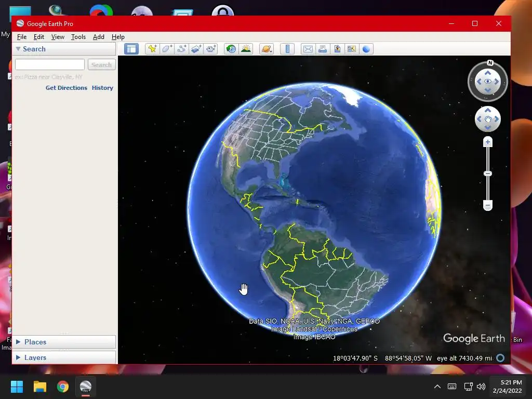Click the status bar streaming indicator circle

tap(500, 358)
